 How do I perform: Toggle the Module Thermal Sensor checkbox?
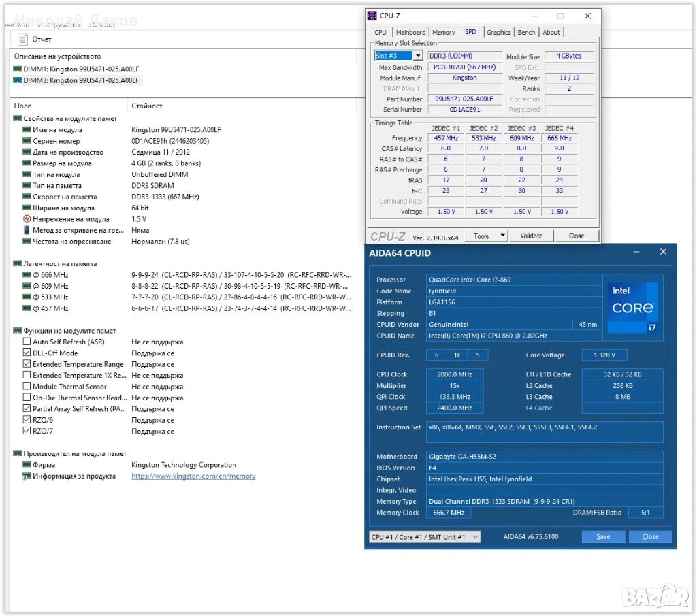tap(27, 387)
